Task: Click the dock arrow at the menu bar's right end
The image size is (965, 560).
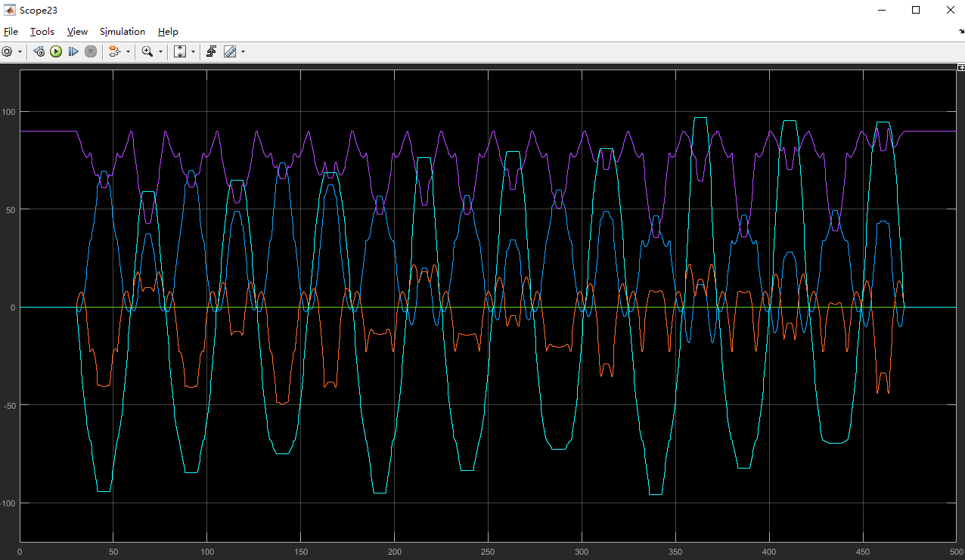Action: tap(960, 32)
